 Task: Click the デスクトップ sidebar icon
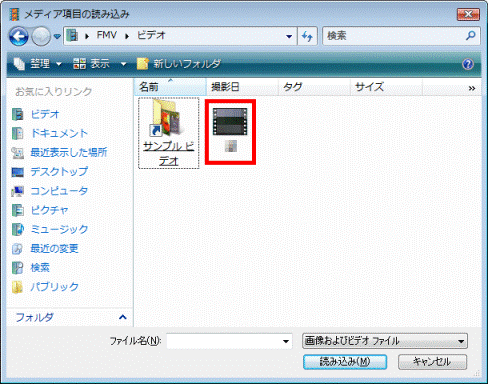[18, 172]
